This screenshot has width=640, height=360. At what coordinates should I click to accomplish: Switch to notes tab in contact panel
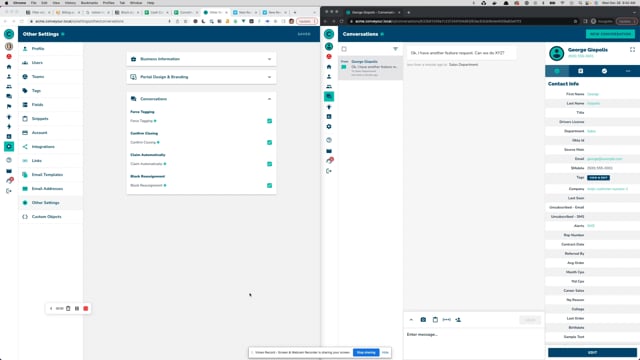(x=580, y=71)
